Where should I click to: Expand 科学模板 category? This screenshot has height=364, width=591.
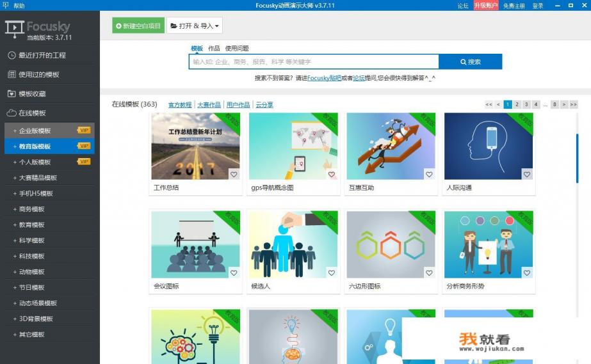pyautogui.click(x=49, y=240)
